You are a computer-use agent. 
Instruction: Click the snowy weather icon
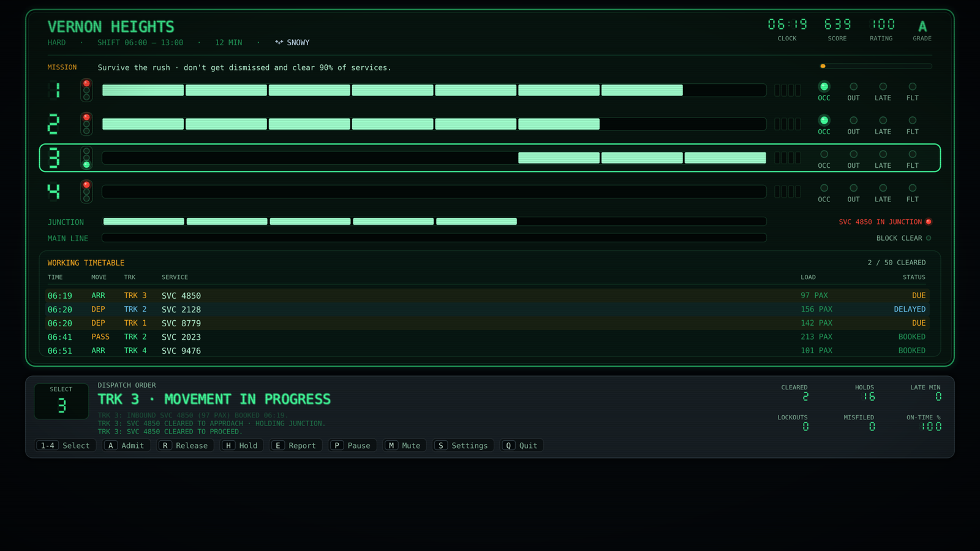tap(279, 42)
